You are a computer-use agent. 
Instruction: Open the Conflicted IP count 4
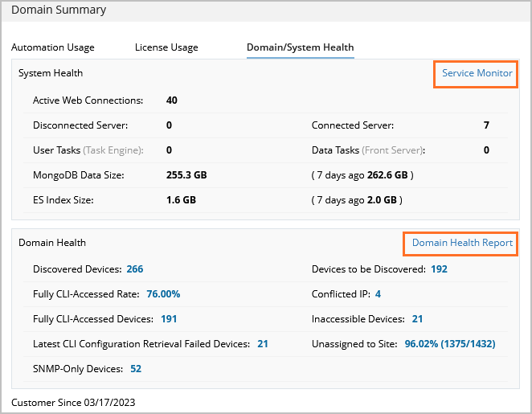pos(378,294)
